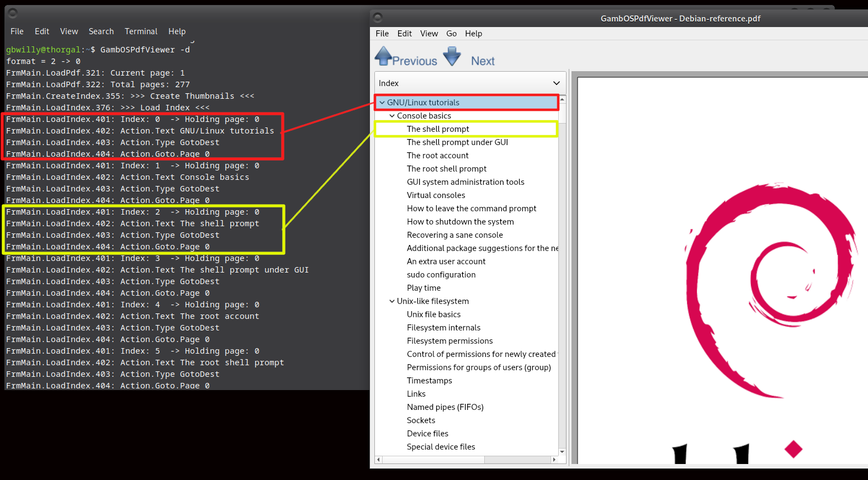868x480 pixels.
Task: Select 'The shell prompt' index entry
Action: click(x=438, y=129)
